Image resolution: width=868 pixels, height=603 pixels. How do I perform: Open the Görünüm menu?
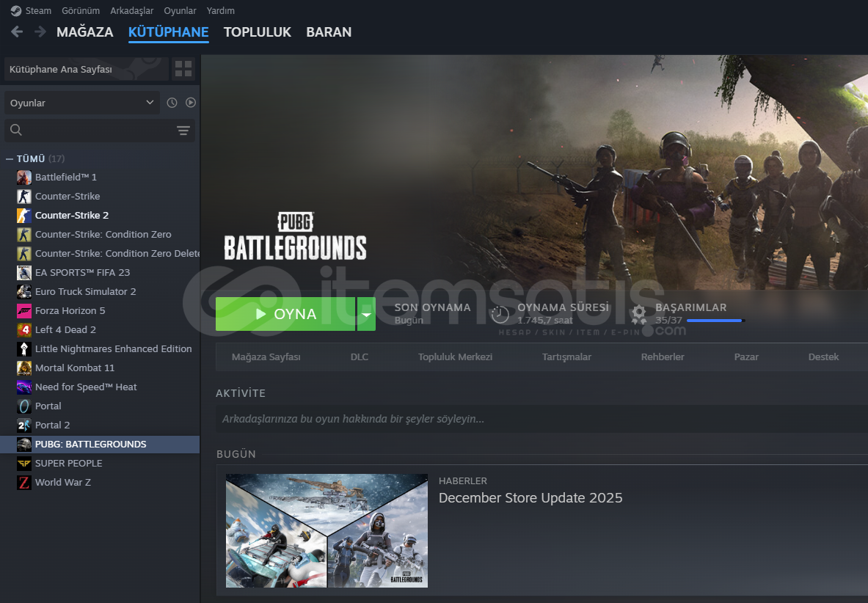point(82,11)
